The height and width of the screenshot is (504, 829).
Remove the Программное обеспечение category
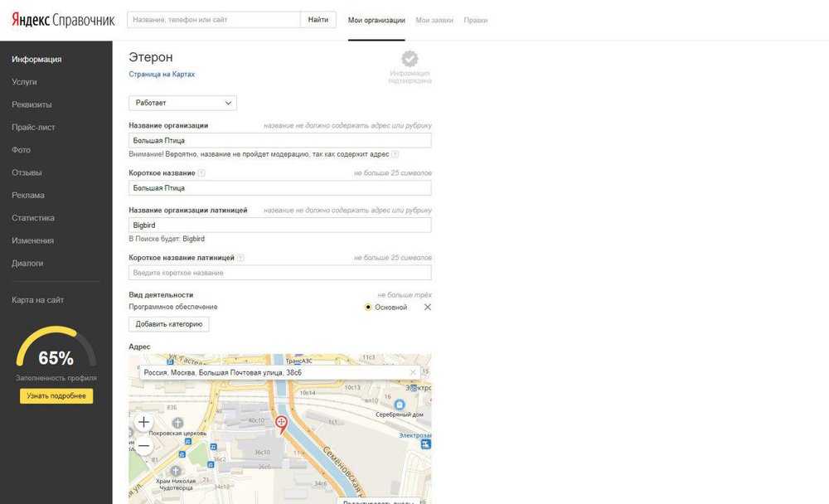427,307
